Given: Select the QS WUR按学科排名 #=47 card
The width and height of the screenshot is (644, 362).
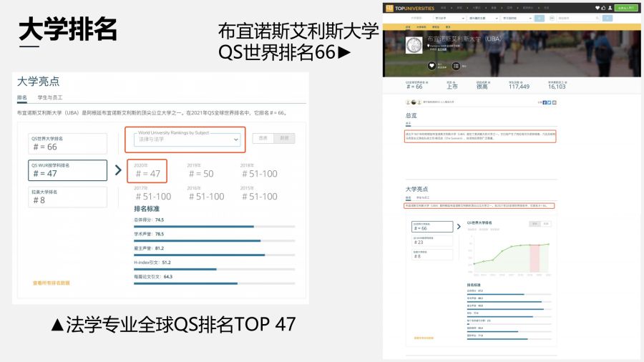Looking at the screenshot, I should pyautogui.click(x=68, y=170).
